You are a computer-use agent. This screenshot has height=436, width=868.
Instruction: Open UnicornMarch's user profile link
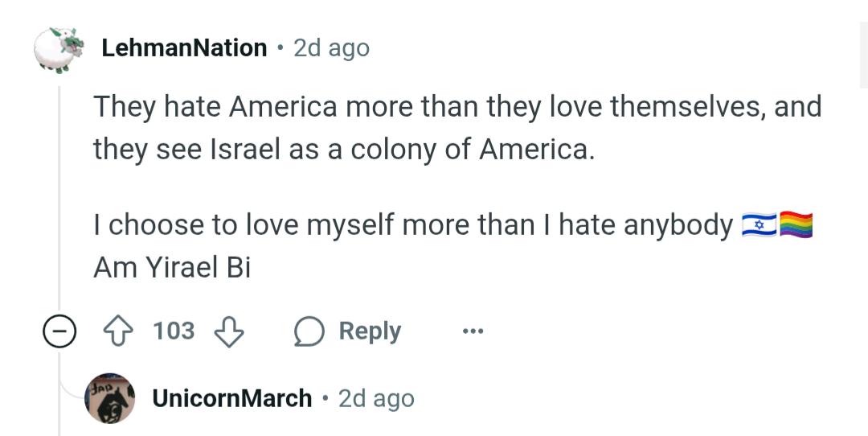click(231, 398)
